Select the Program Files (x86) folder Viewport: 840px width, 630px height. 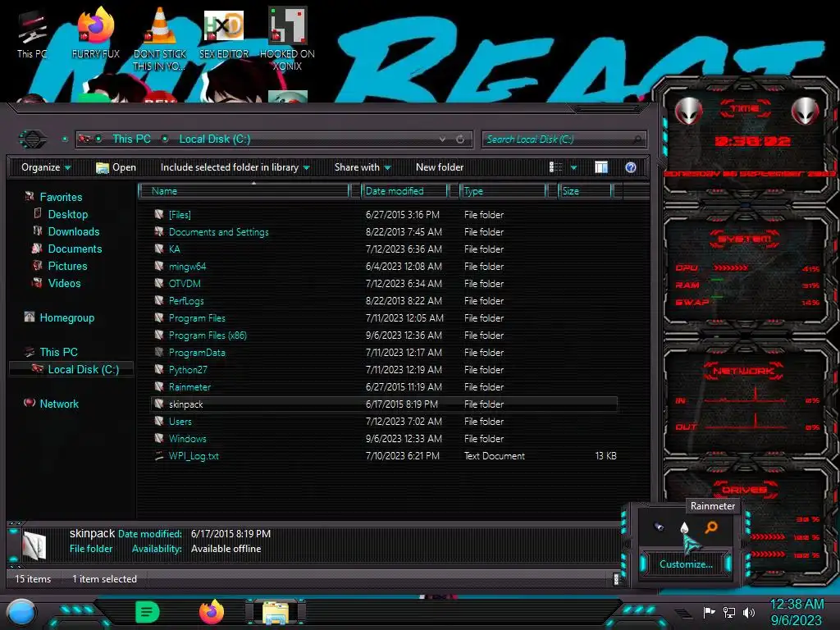coord(385,336)
